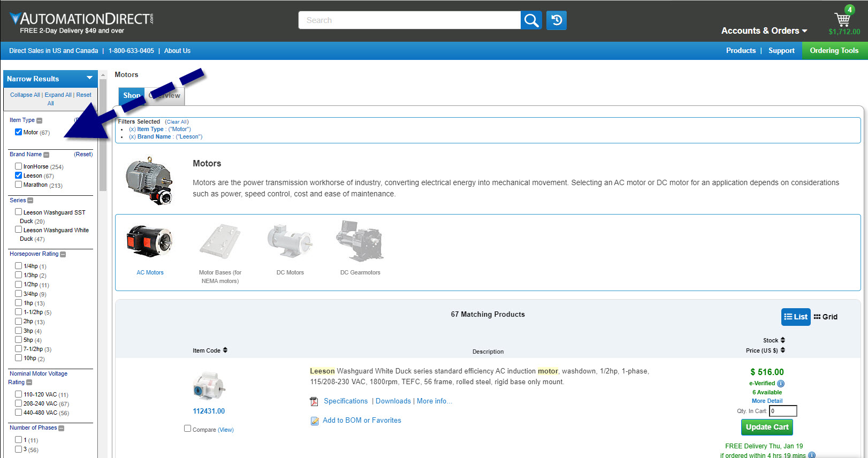Check the 1hp horsepower checkbox
The height and width of the screenshot is (458, 868).
point(19,303)
